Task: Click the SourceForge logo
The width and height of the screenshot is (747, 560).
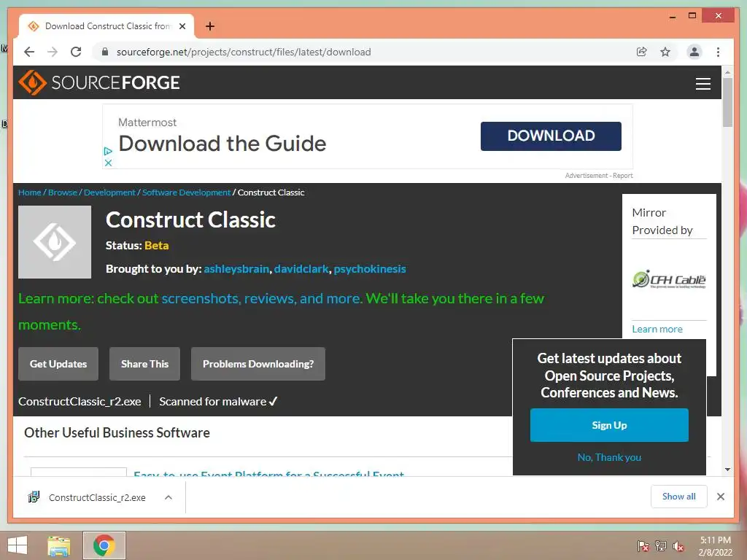Action: 99,82
